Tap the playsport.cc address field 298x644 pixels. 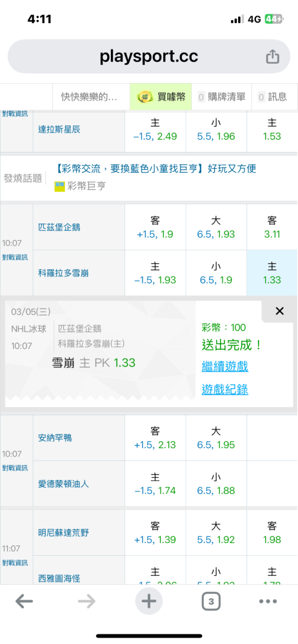(x=149, y=57)
